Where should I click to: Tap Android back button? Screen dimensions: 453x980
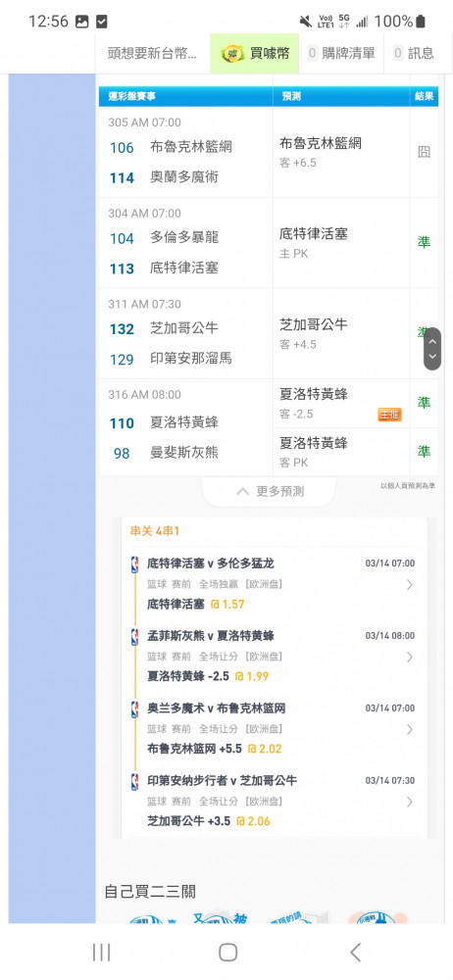click(355, 953)
